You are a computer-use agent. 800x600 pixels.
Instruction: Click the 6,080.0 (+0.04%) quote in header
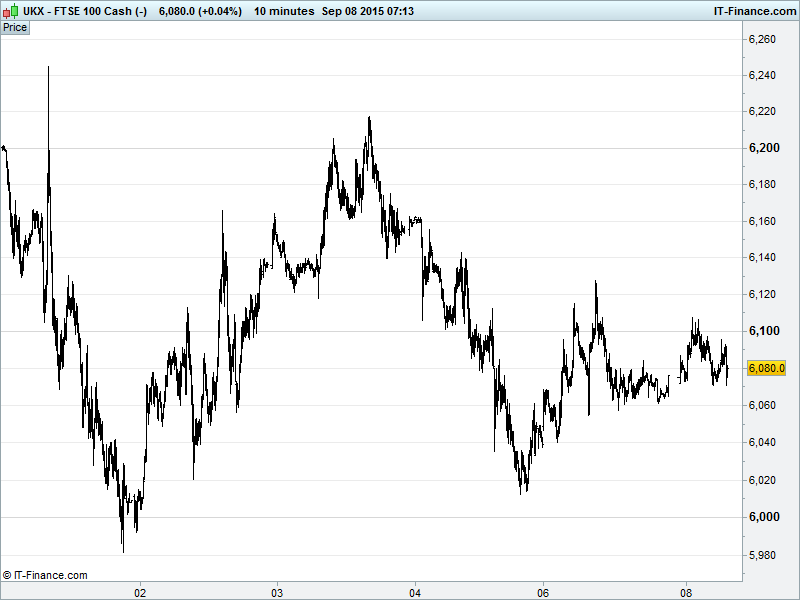(200, 11)
